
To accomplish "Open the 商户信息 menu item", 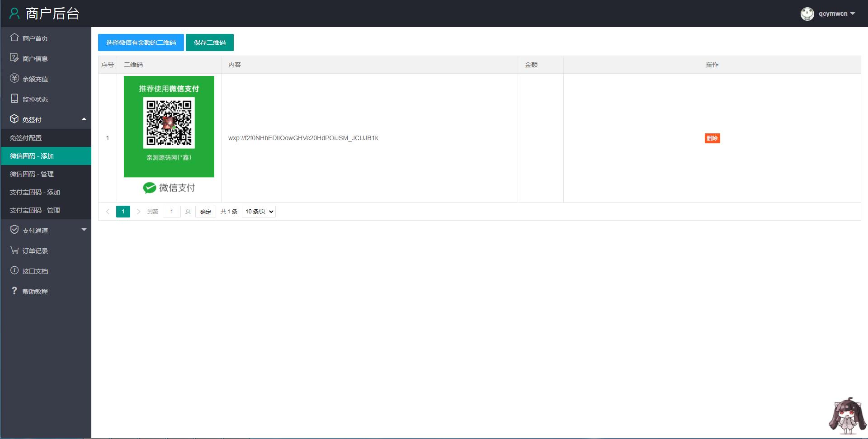I will tap(46, 58).
